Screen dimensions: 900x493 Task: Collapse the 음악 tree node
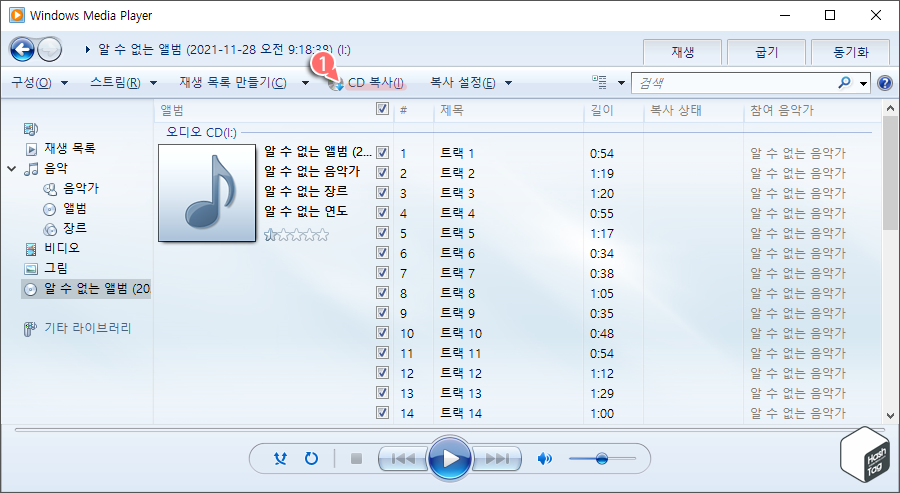(12, 169)
